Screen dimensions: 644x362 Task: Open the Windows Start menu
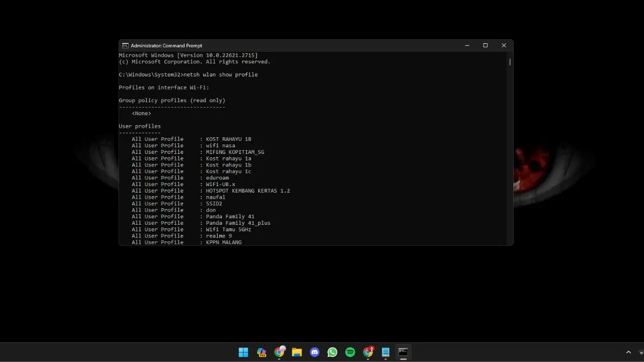pos(244,352)
